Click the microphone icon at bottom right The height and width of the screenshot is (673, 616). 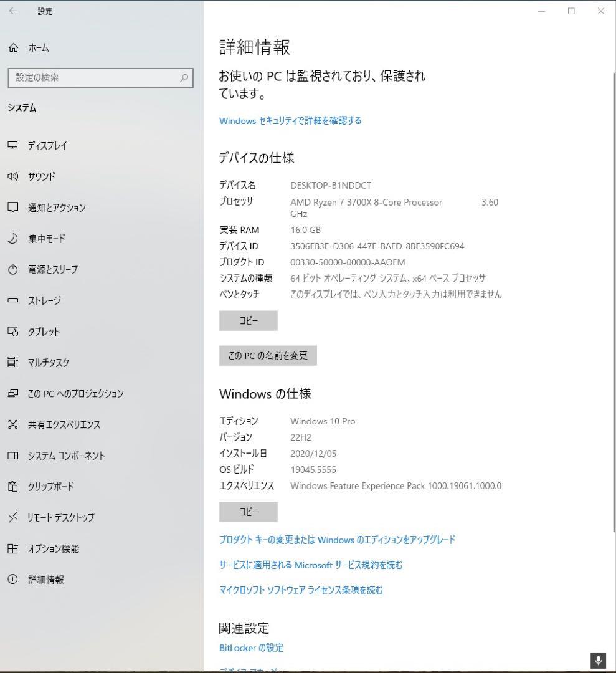click(597, 661)
